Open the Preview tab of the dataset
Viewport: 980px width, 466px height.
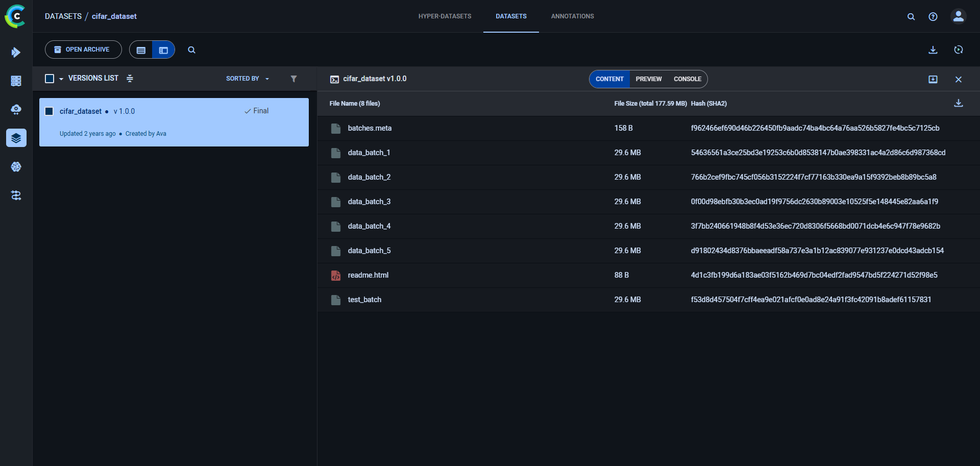(648, 79)
